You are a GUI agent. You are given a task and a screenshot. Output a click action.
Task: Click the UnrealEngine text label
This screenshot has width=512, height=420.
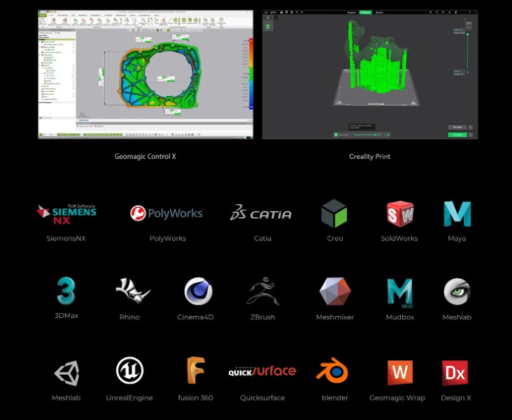(x=130, y=398)
